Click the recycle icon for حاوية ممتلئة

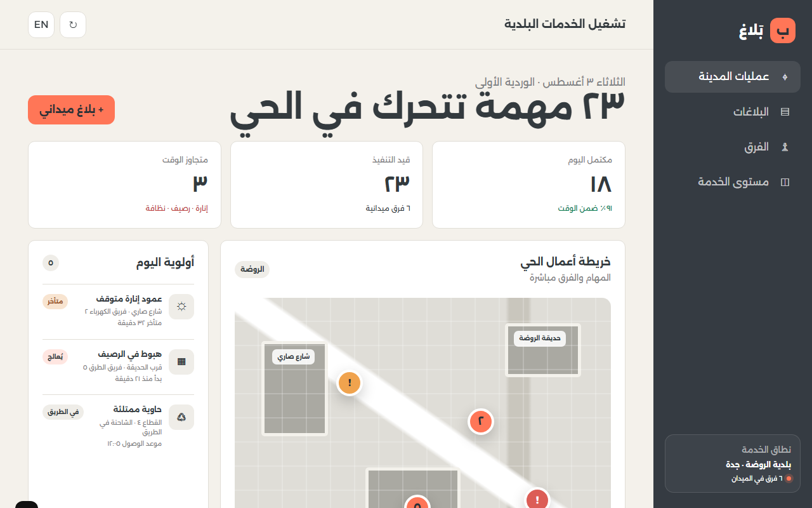[181, 417]
